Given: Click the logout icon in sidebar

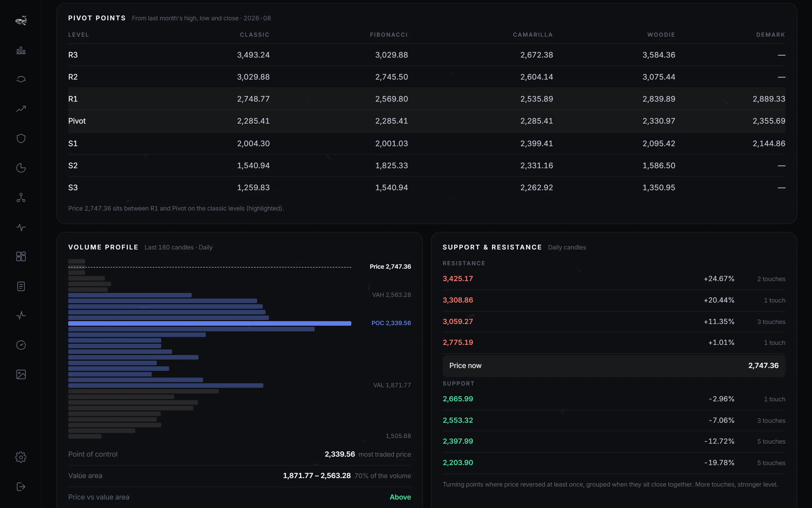Looking at the screenshot, I should 21,487.
